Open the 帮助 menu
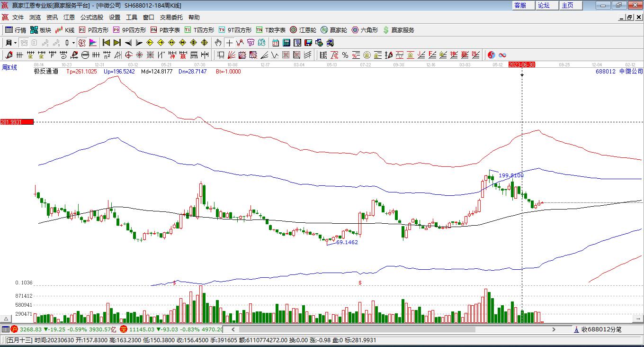Viewport: 644px width, 347px height. 194,18
